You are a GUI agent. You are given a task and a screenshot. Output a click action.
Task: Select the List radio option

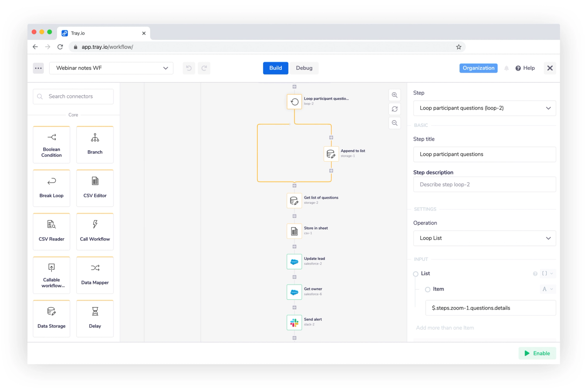(x=416, y=274)
